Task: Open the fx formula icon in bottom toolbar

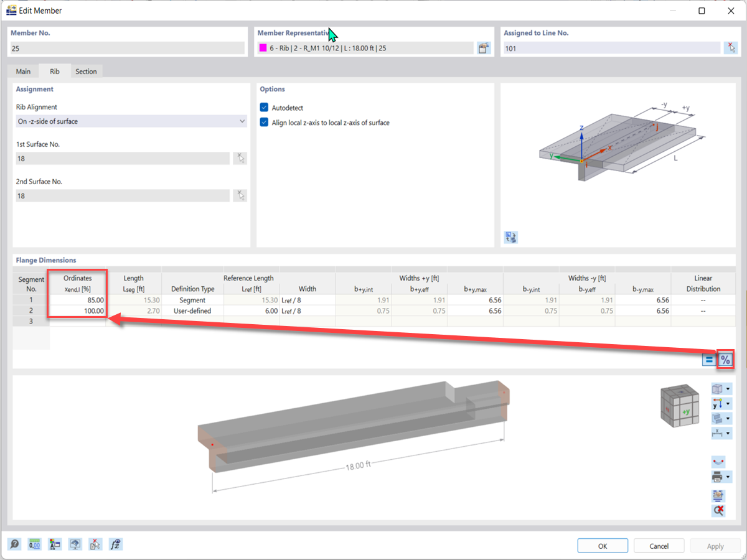Action: 115,544
